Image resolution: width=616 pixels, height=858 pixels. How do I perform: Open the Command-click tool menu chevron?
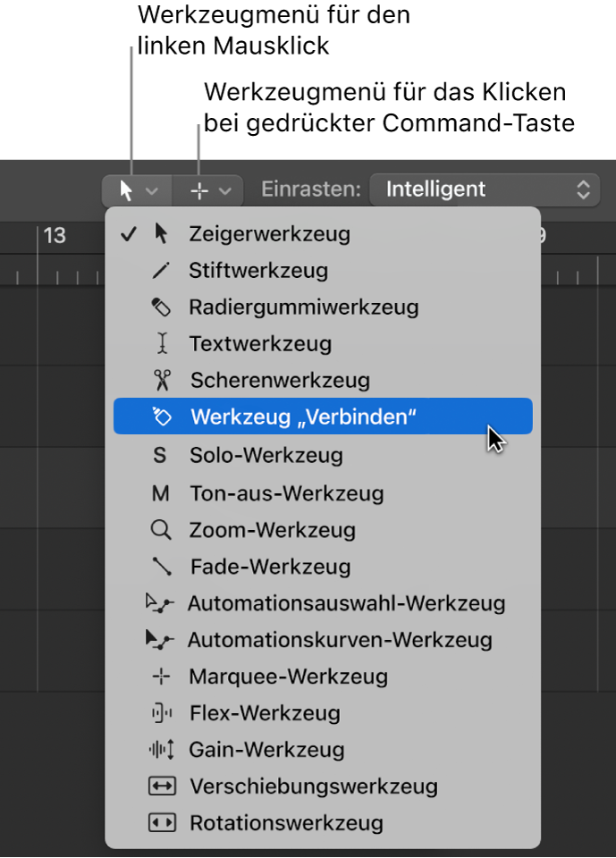[224, 190]
